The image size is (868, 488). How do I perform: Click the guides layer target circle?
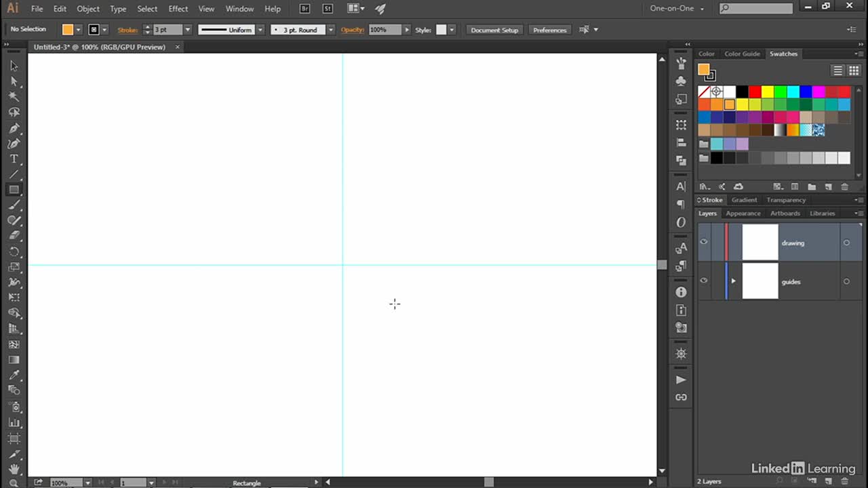(x=846, y=281)
